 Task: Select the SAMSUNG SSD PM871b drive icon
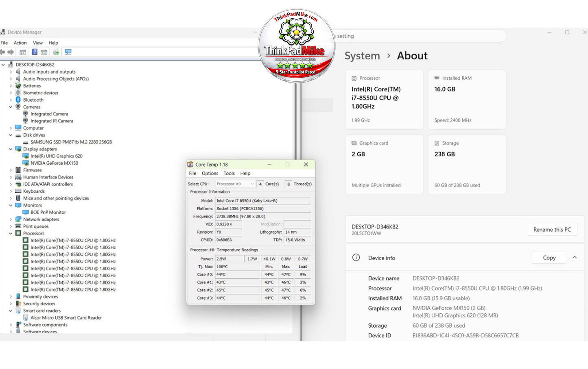click(x=26, y=142)
